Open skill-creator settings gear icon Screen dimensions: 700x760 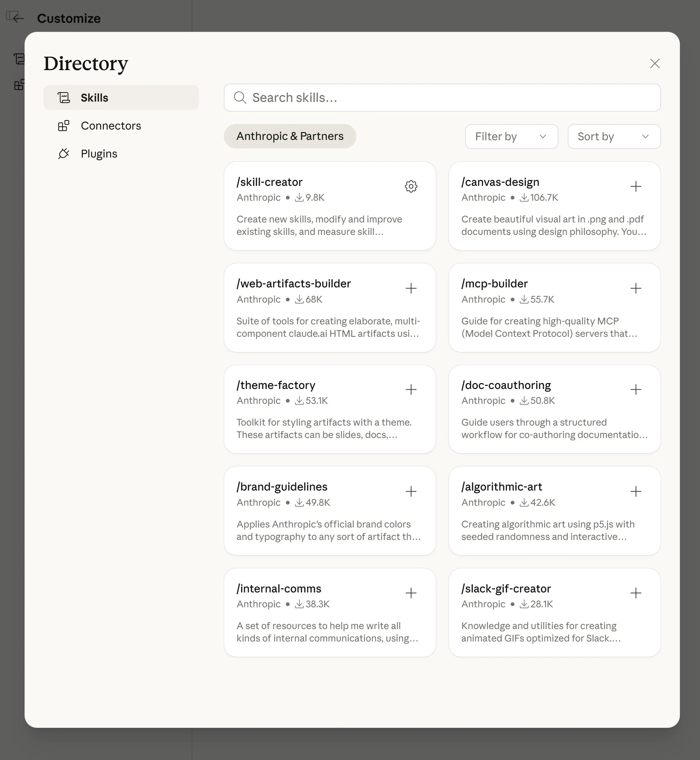click(411, 187)
